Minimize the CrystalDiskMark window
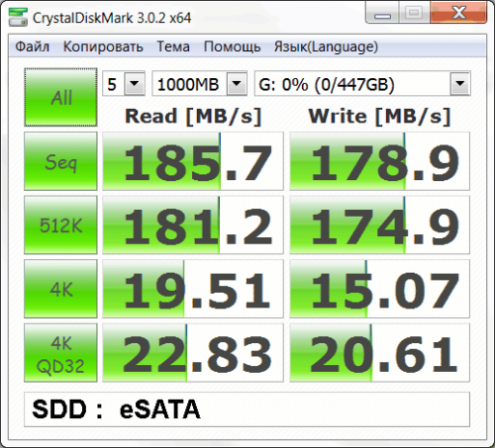Image resolution: width=495 pixels, height=448 pixels. (382, 13)
